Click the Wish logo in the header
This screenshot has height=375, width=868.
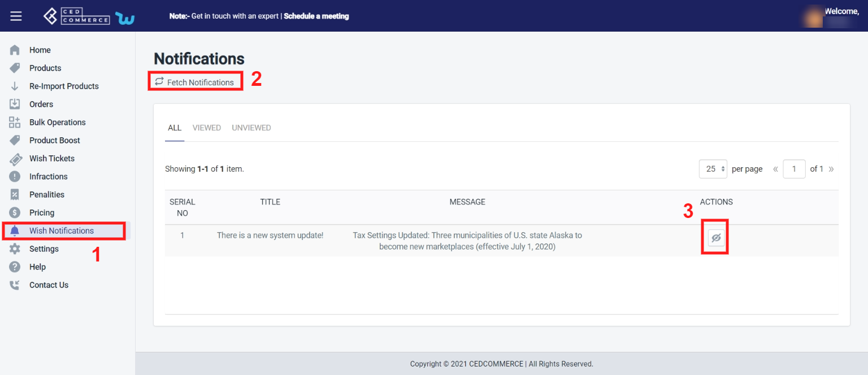tap(124, 18)
